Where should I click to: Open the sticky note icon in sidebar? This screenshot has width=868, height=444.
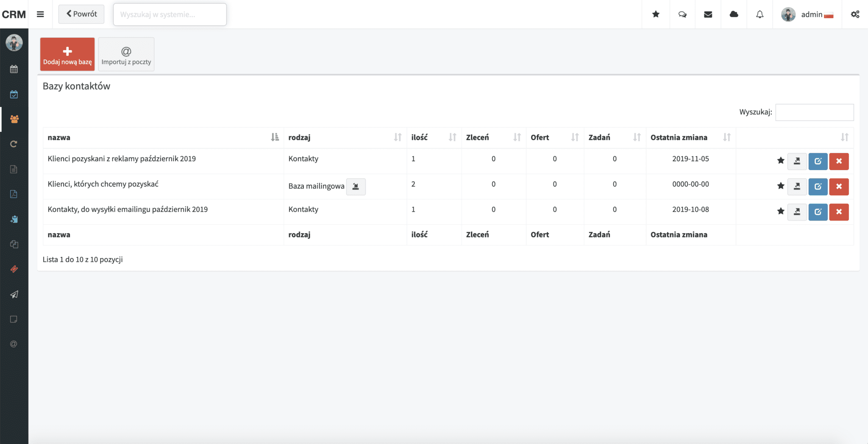(14, 319)
